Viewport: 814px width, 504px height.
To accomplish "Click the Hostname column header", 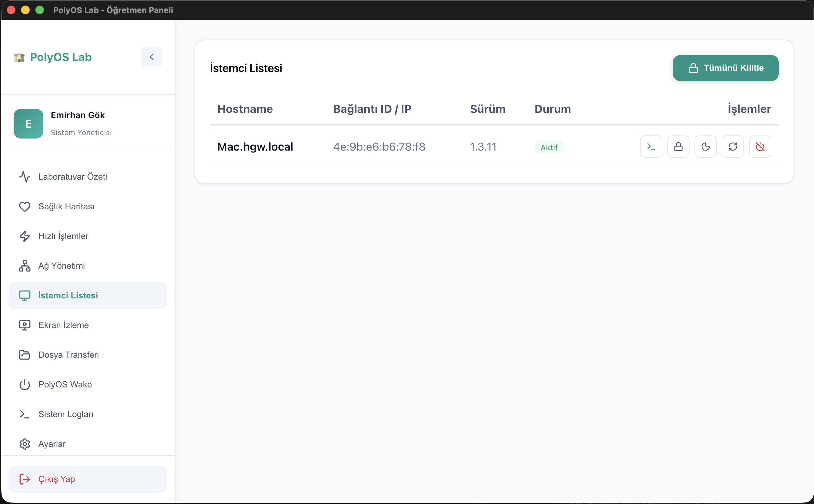I will pos(245,109).
